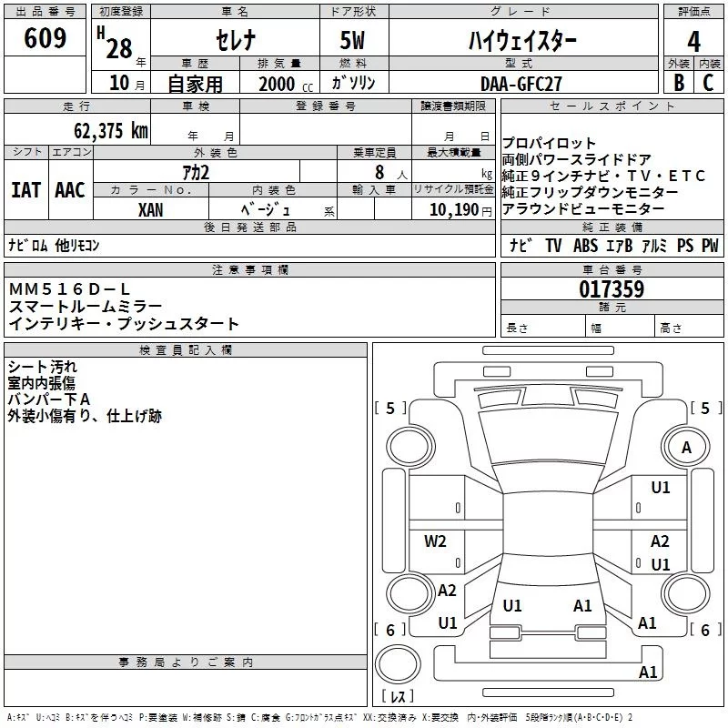Select the 高さ dimension field
This screenshot has width=728, height=728.
690,327
